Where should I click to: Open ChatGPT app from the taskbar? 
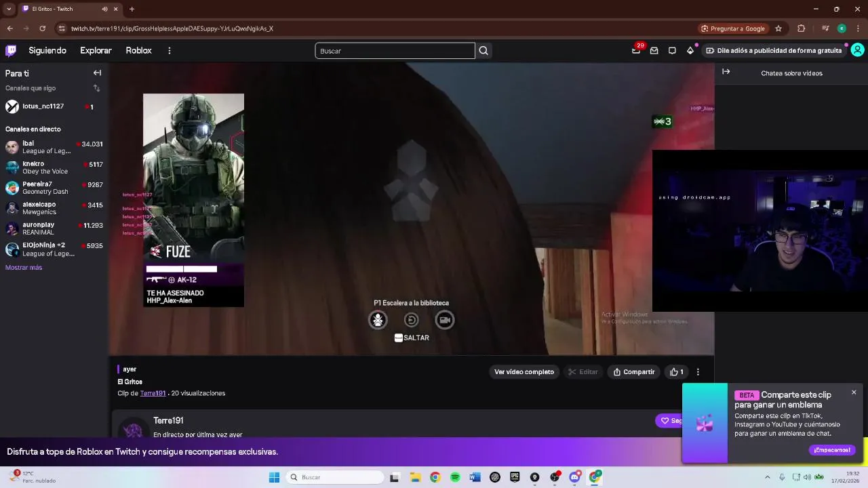495,477
